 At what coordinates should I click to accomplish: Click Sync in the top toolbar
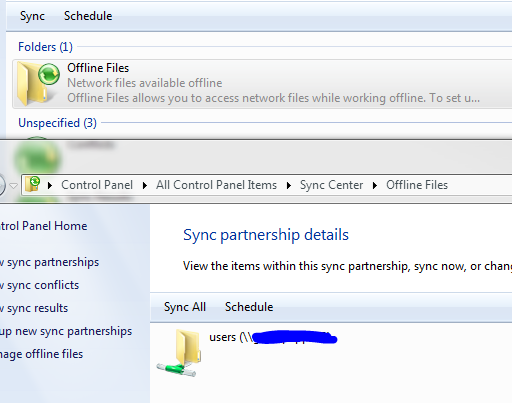pyautogui.click(x=32, y=16)
